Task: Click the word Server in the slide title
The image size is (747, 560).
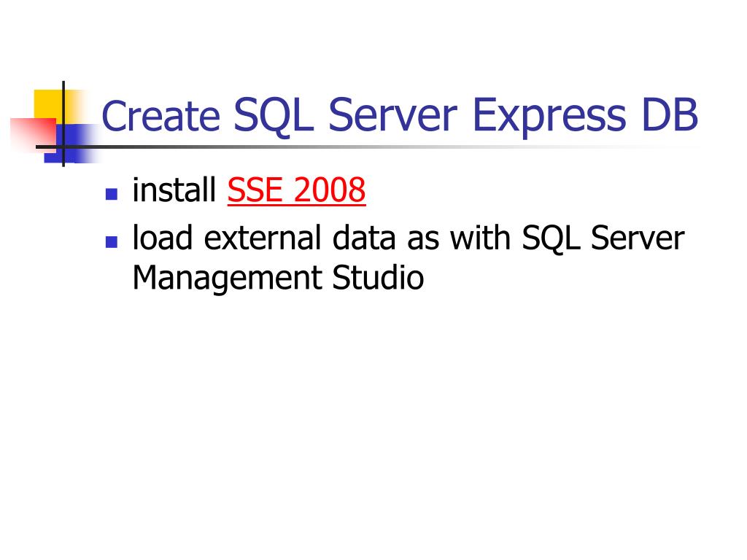Action: tap(393, 115)
